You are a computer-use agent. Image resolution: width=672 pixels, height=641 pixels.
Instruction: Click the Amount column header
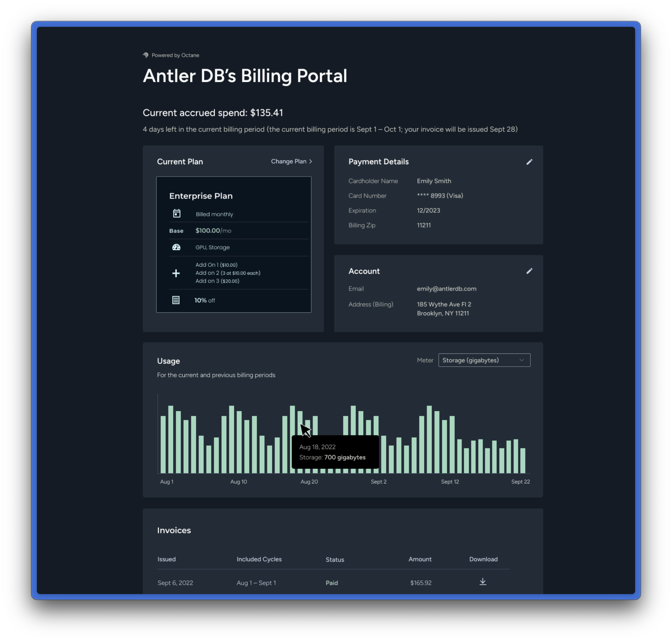click(420, 559)
